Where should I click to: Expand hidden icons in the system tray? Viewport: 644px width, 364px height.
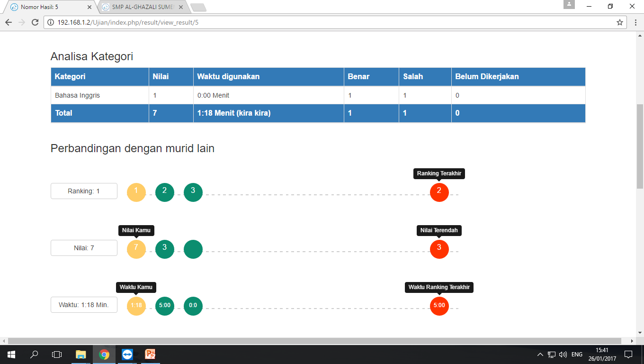(x=540, y=354)
